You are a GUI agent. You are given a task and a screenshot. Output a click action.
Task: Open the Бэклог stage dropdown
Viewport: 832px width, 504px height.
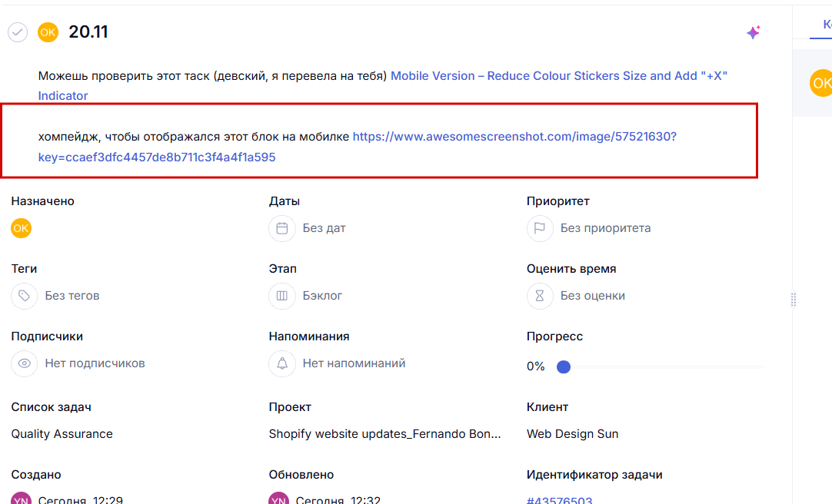pyautogui.click(x=322, y=296)
